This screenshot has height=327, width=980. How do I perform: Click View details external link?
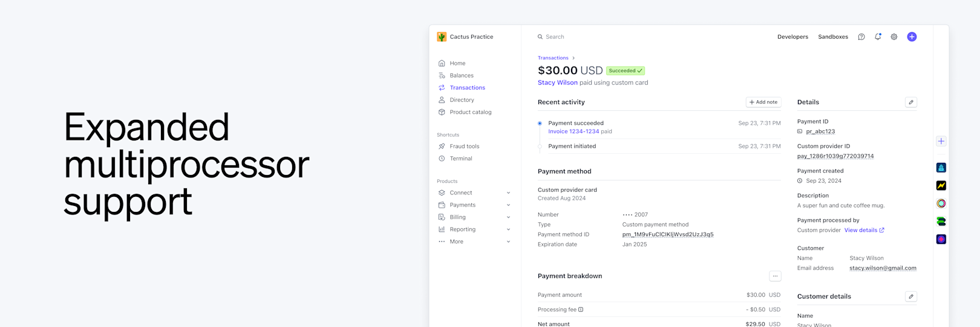point(864,230)
